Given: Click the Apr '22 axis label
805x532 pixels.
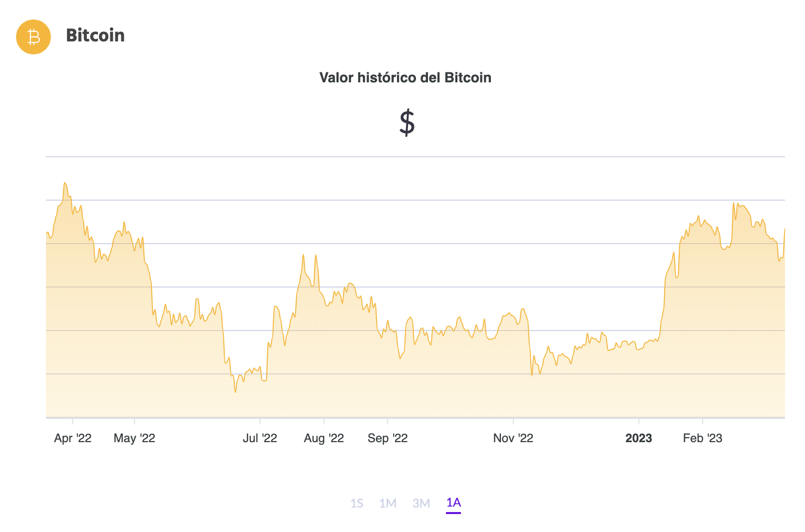Looking at the screenshot, I should coord(73,438).
